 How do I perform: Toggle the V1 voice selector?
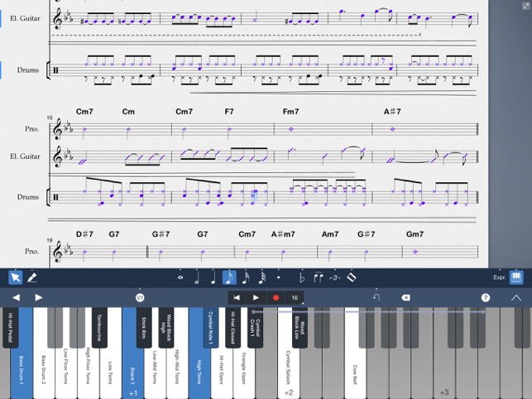pyautogui.click(x=140, y=297)
